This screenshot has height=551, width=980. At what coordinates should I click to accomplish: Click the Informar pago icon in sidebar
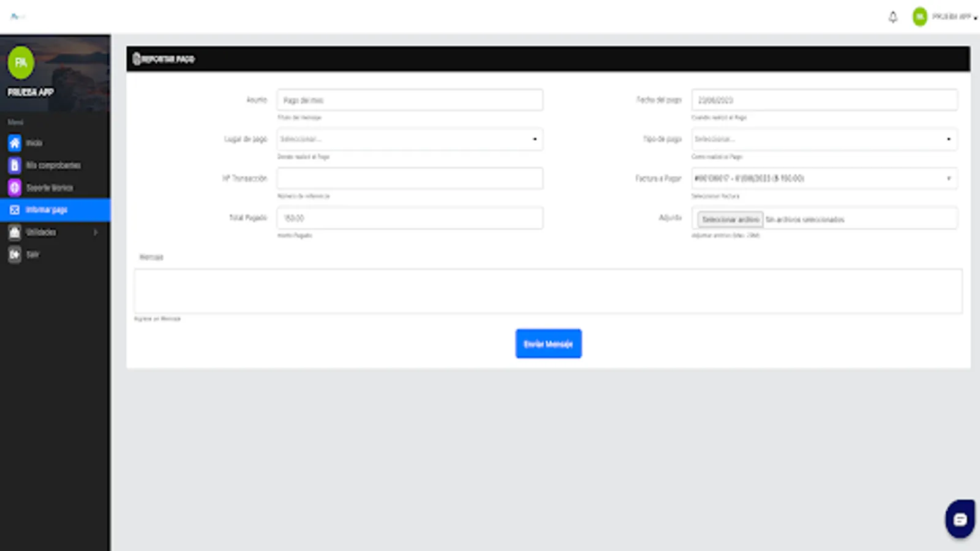pos(15,210)
